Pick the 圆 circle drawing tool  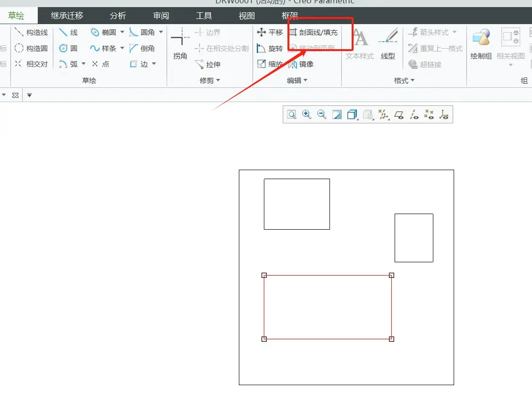click(x=68, y=48)
